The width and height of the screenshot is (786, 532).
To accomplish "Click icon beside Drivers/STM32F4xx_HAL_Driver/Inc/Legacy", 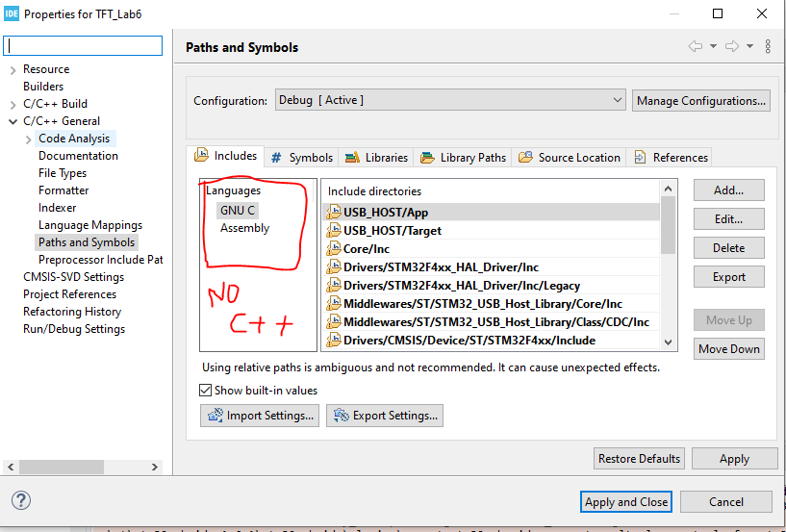I will (333, 286).
